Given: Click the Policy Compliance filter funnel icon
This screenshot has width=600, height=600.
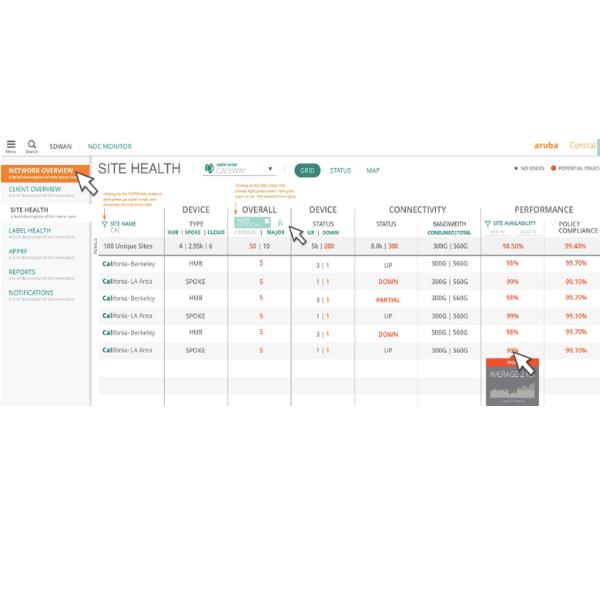Looking at the screenshot, I should (x=550, y=224).
